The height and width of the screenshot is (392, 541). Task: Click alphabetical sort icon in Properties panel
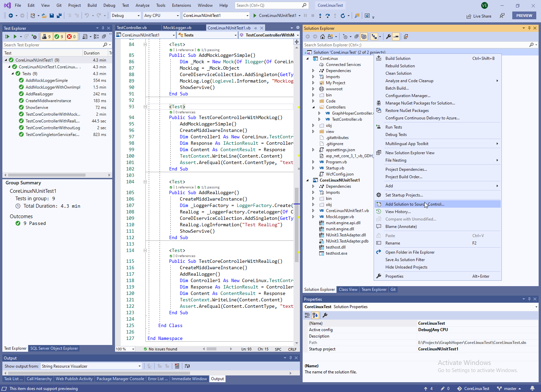click(x=315, y=315)
